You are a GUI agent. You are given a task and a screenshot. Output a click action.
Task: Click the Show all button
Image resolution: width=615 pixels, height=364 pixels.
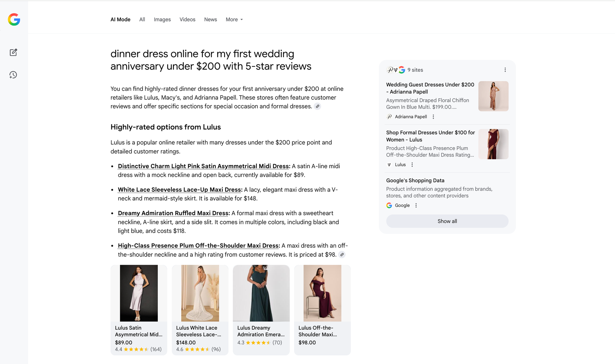point(447,221)
